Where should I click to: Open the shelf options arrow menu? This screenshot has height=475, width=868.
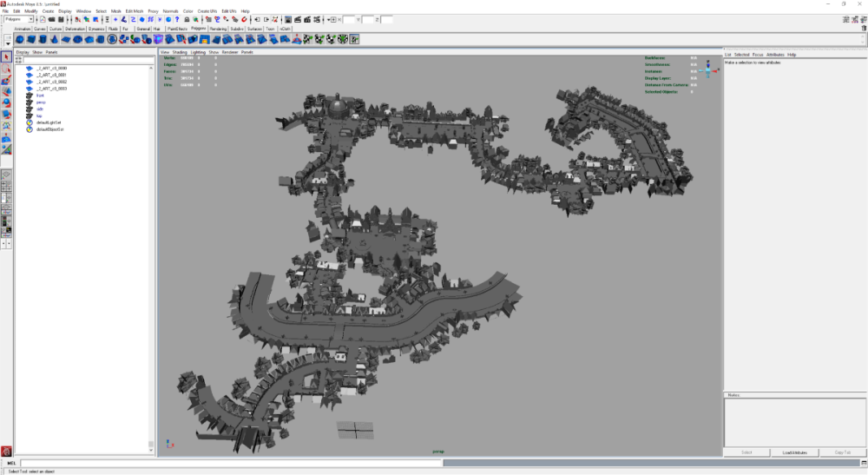click(x=8, y=41)
